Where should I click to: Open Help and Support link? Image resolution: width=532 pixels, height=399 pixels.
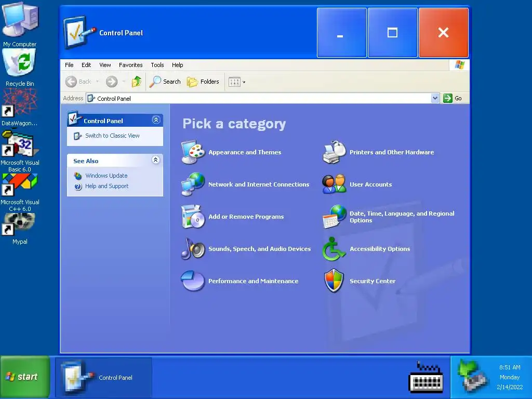107,187
